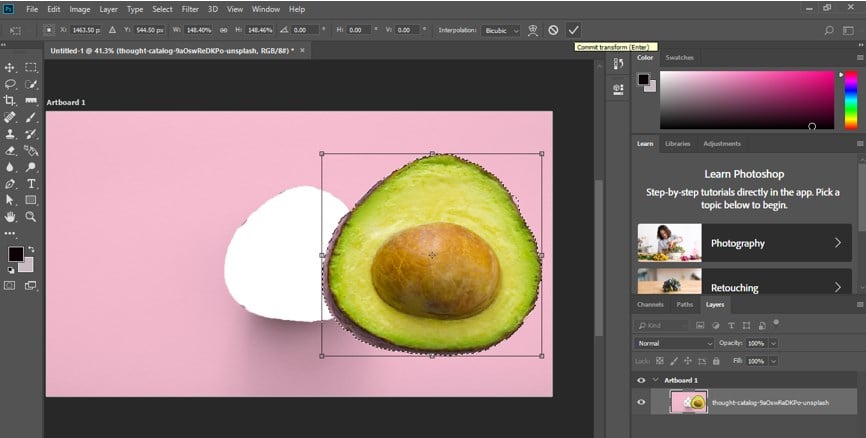The height and width of the screenshot is (438, 866).
Task: Reset to default foreground and background colors
Action: pyautogui.click(x=10, y=270)
